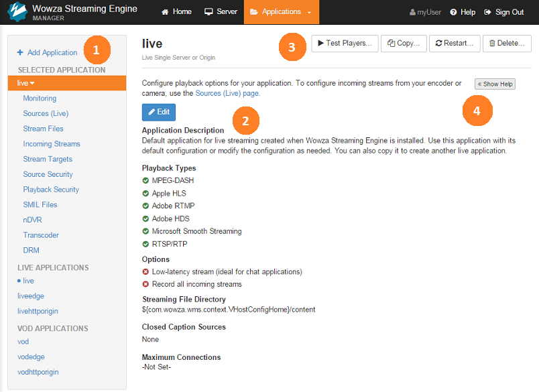The height and width of the screenshot is (392, 539).
Task: Collapse the selected live application menu
Action: (x=27, y=83)
